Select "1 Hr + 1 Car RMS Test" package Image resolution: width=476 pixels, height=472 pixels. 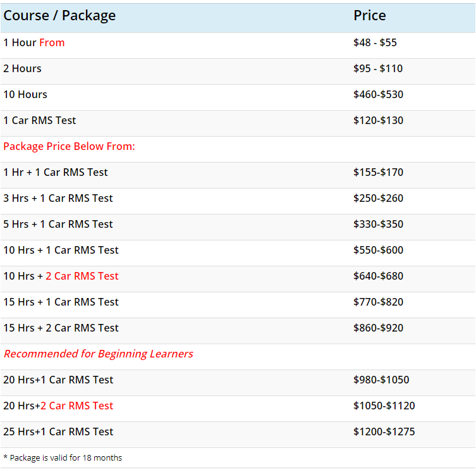click(56, 173)
